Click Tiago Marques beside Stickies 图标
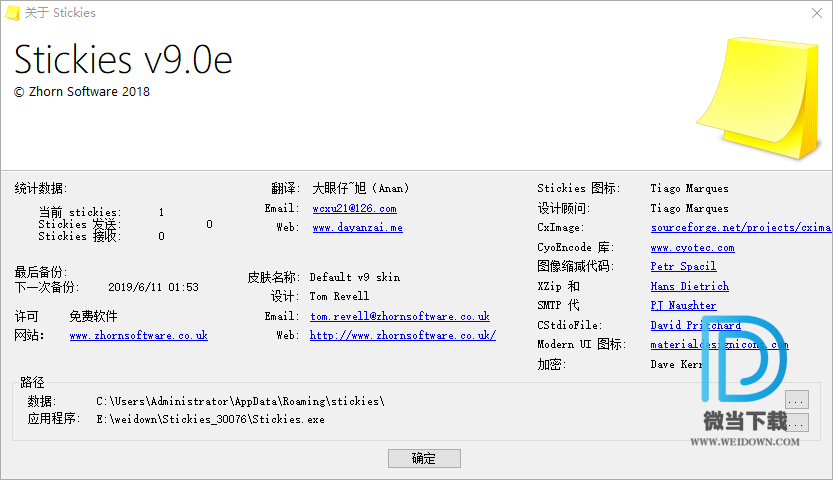This screenshot has width=833, height=480. click(x=690, y=188)
